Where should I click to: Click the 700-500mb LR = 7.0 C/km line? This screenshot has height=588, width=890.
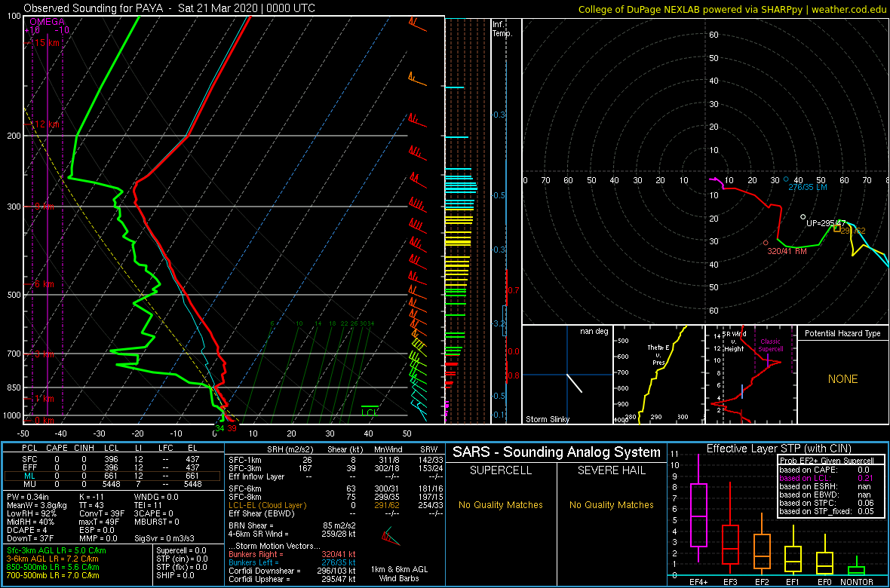(x=53, y=575)
